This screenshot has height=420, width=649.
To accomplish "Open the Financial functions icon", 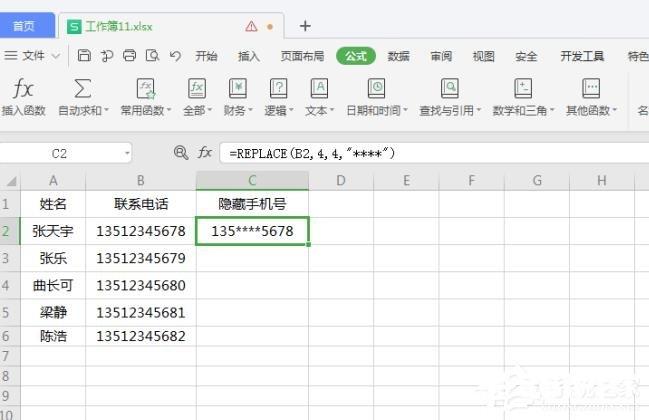I will coord(238,89).
